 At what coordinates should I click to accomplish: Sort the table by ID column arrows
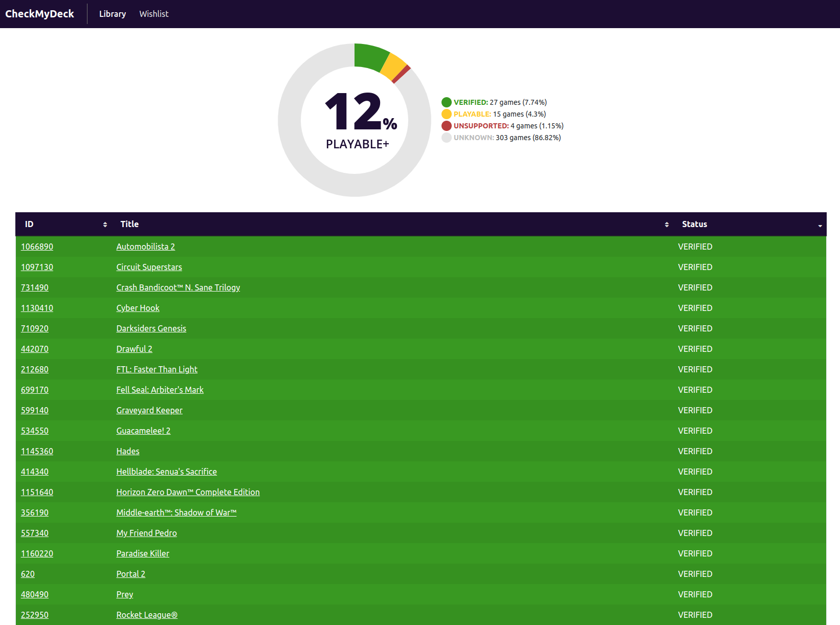[105, 225]
